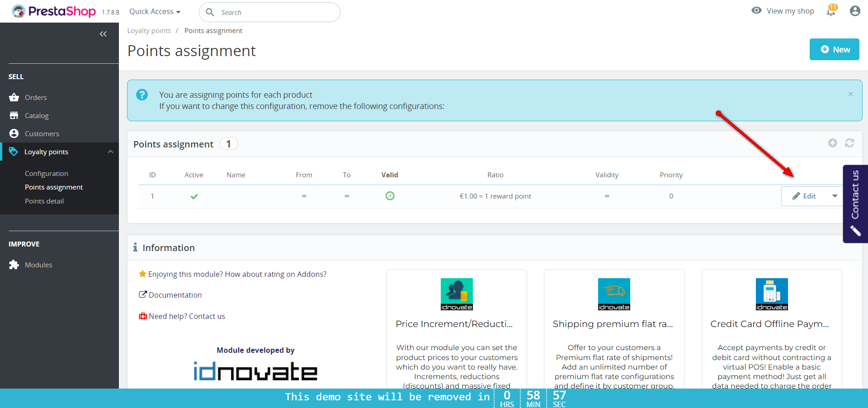Open the Orders menu
This screenshot has height=408, width=868.
(x=36, y=97)
